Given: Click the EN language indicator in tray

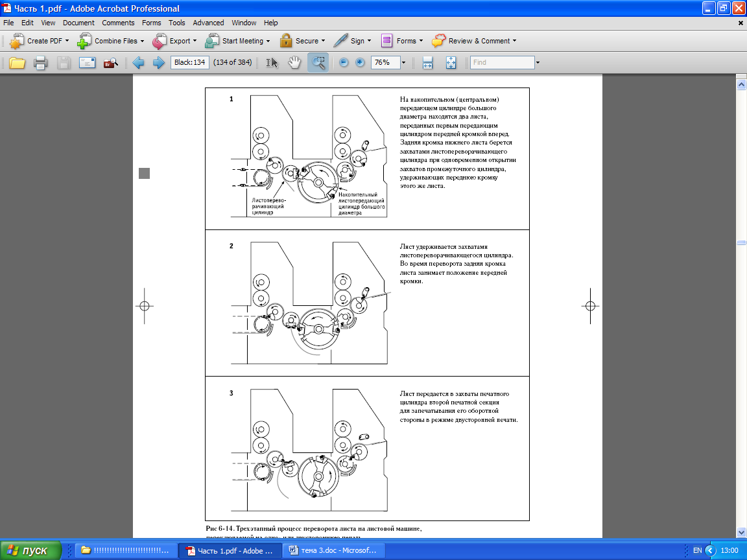Looking at the screenshot, I should point(697,550).
